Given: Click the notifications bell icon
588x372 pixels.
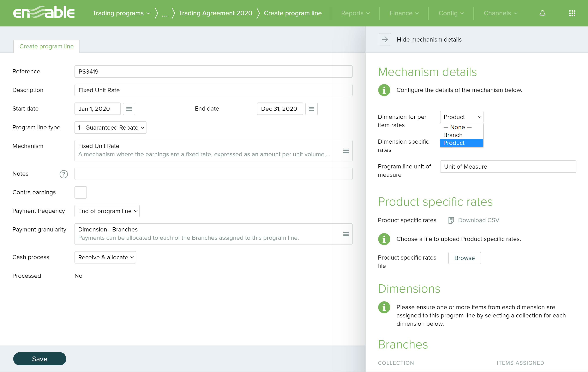Looking at the screenshot, I should coord(542,13).
